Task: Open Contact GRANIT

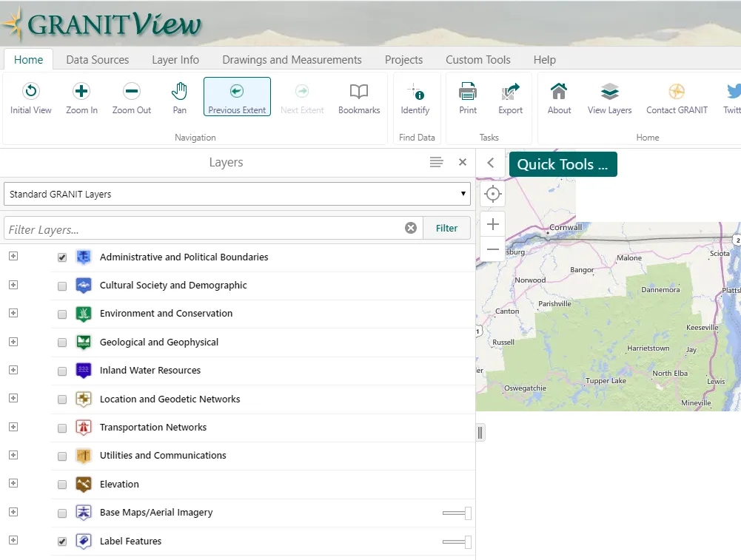Action: tap(677, 98)
